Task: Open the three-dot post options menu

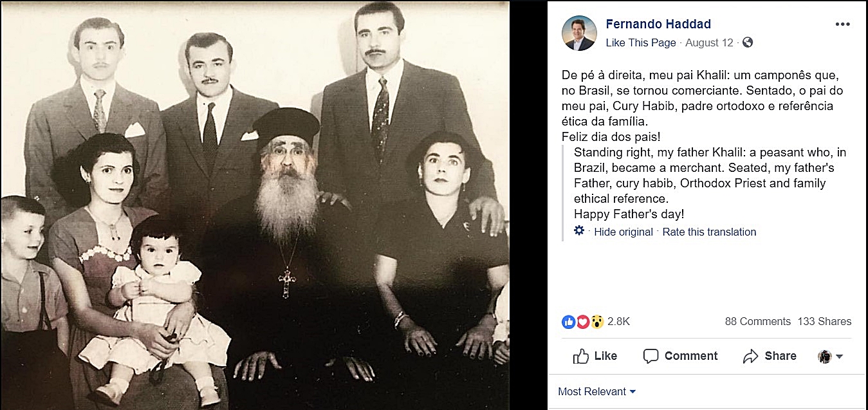Action: click(842, 24)
